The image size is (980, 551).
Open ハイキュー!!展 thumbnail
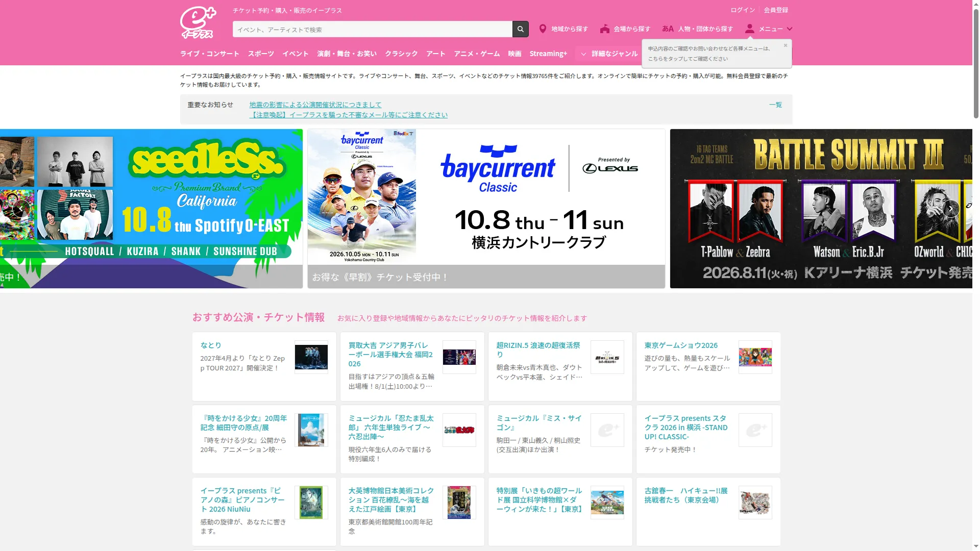tap(755, 503)
